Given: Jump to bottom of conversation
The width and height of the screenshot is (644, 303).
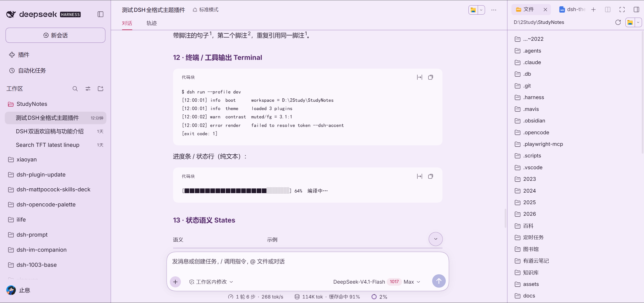Looking at the screenshot, I should [x=436, y=239].
